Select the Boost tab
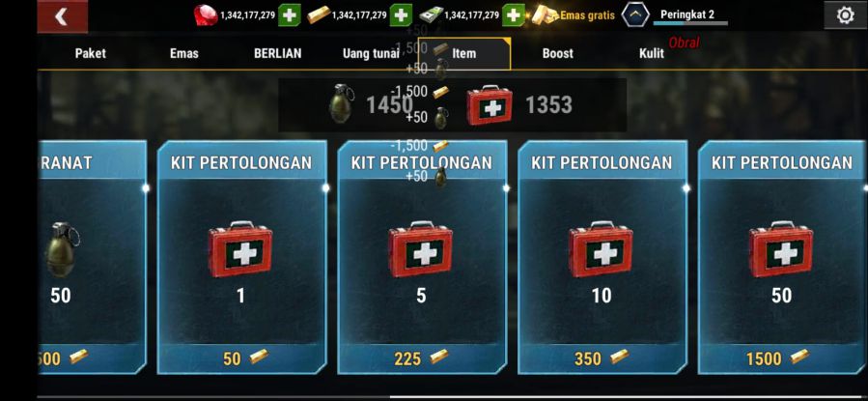The width and height of the screenshot is (868, 401). (557, 54)
